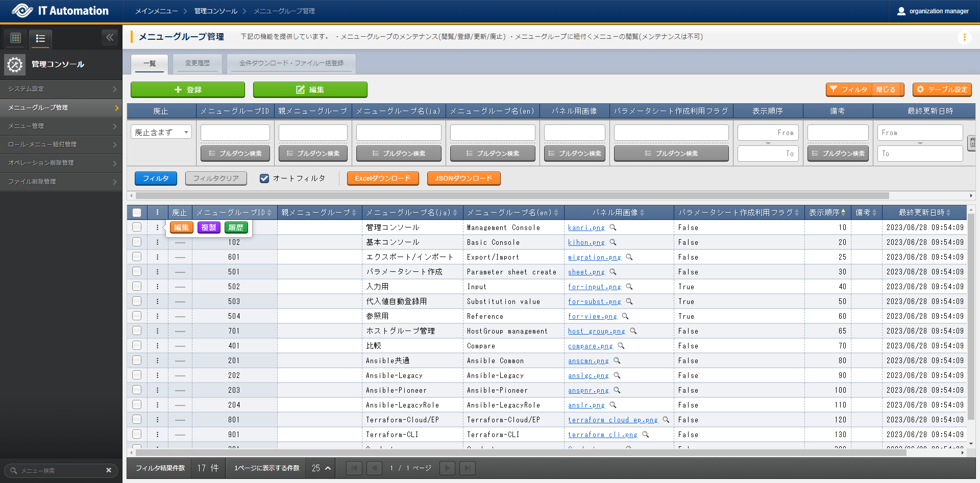Open the three-dot options menu beside page description
Image resolution: width=980 pixels, height=483 pixels.
pos(964,37)
